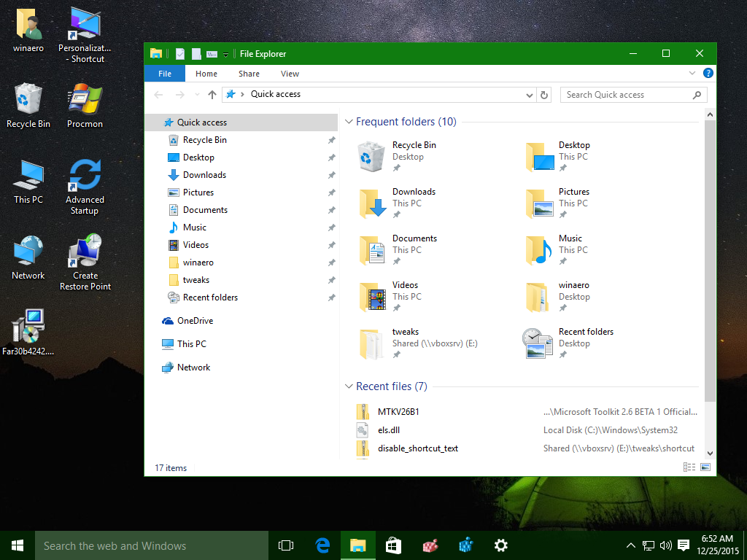The height and width of the screenshot is (560, 747).
Task: Refresh the view with the refresh icon
Action: [545, 95]
